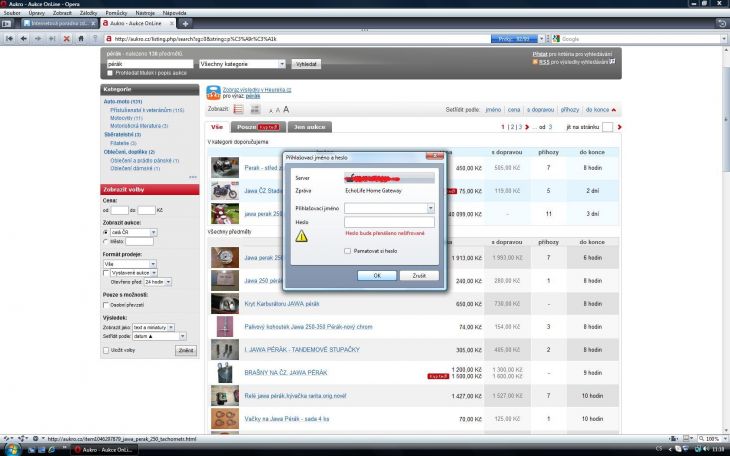The image size is (730, 456).
Task: Click the browser Back arrow button
Action: (23, 39)
